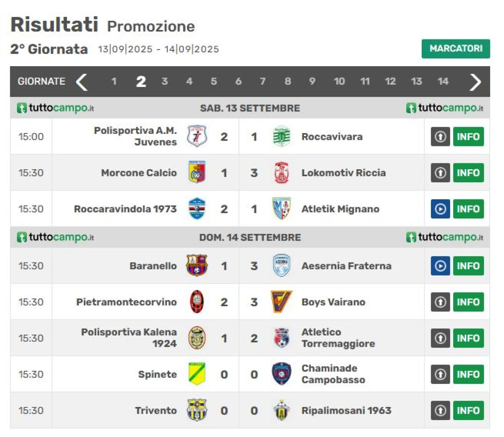Play video for Baranello vs Aesernia Fraterna
This screenshot has height=437, width=504.
click(440, 266)
